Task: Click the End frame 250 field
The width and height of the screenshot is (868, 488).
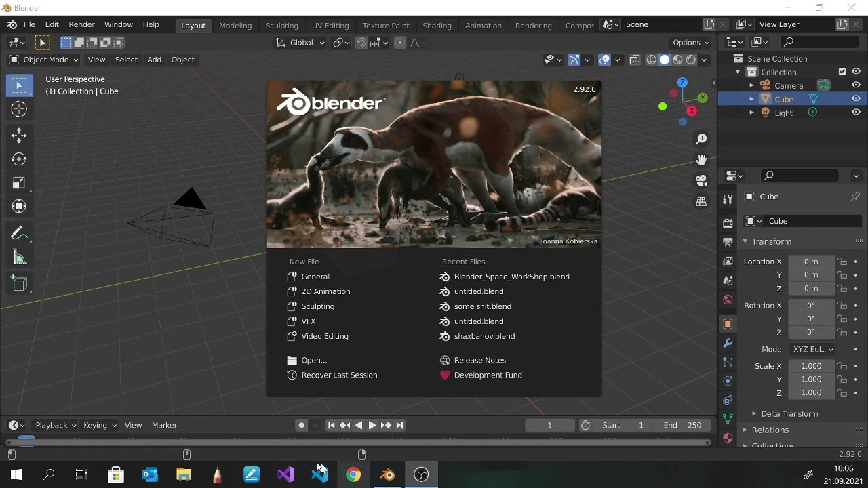Action: click(x=683, y=425)
